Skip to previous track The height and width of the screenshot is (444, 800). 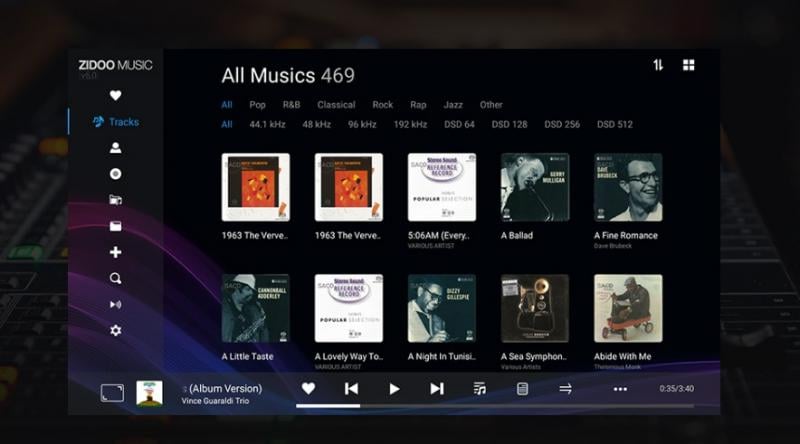click(351, 389)
